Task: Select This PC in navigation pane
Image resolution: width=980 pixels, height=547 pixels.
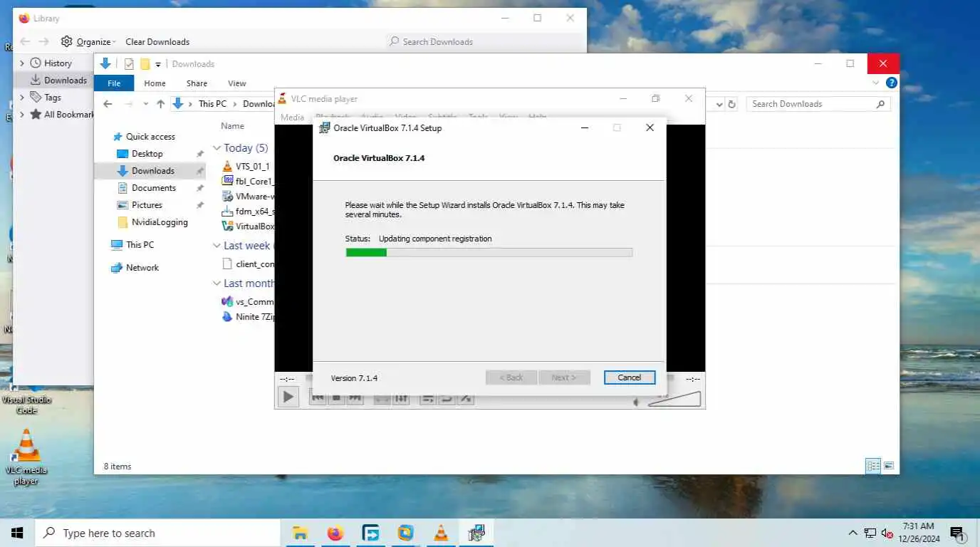Action: click(x=140, y=245)
